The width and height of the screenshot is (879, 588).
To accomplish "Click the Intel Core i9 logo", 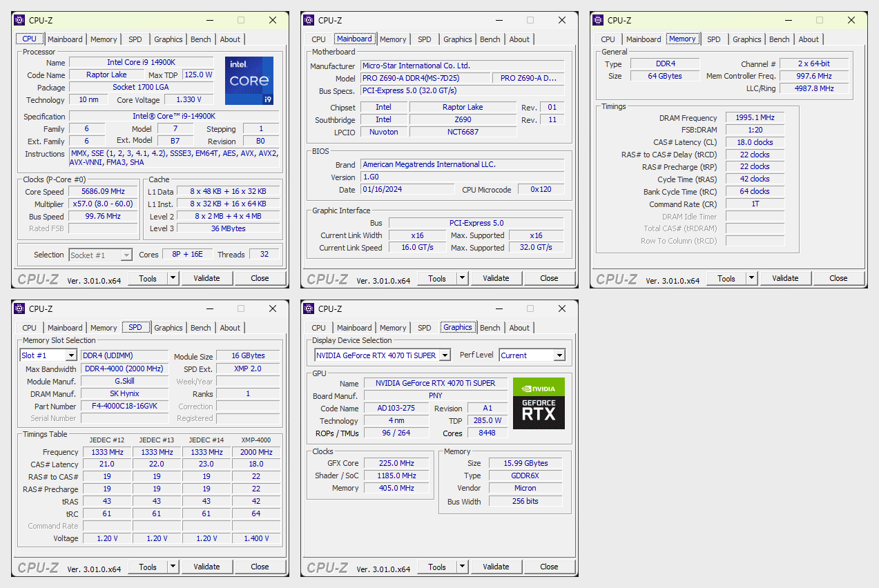I will tap(249, 81).
